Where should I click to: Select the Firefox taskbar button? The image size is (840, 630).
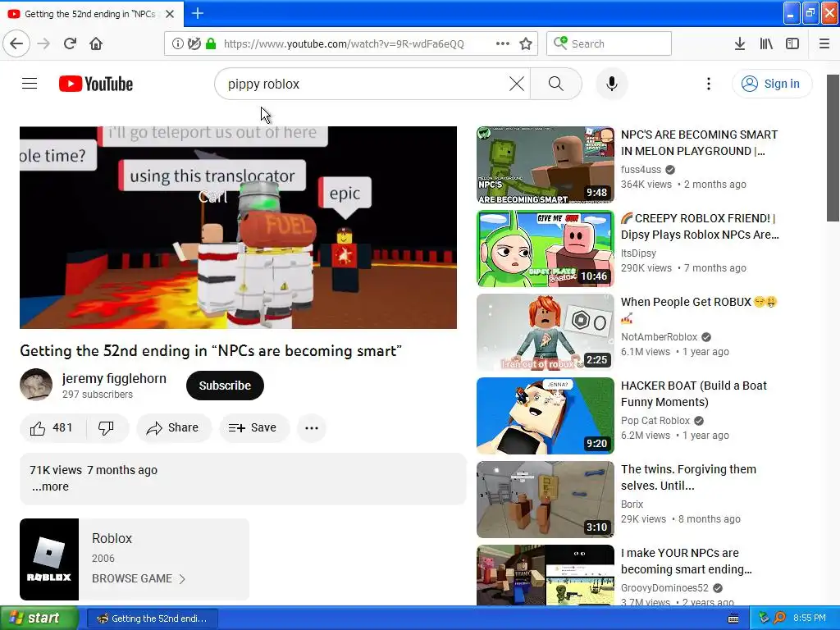(x=152, y=619)
